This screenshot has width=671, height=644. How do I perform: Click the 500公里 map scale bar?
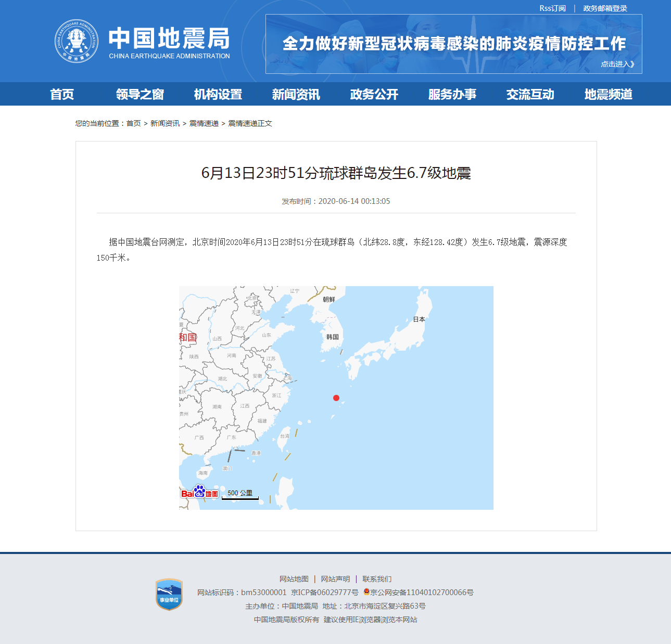coord(241,494)
